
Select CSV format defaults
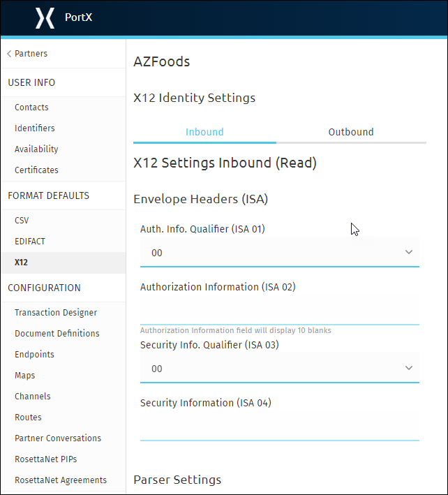[x=22, y=221]
